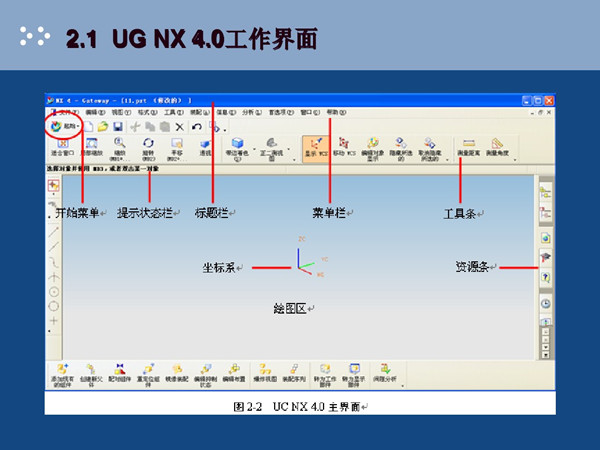Viewport: 600px width, 450px height.
Task: Click 重定位组件 Reposition component icon
Action: pyautogui.click(x=148, y=375)
